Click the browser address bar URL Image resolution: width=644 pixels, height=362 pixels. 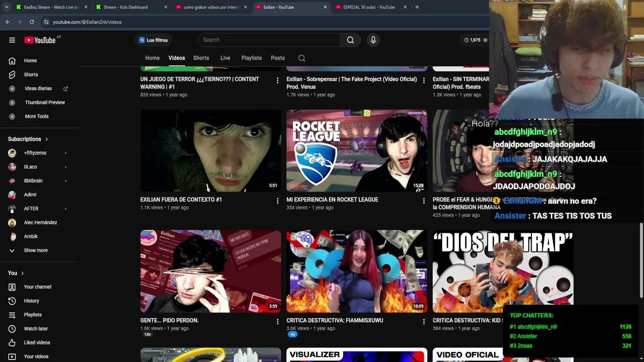click(x=87, y=22)
